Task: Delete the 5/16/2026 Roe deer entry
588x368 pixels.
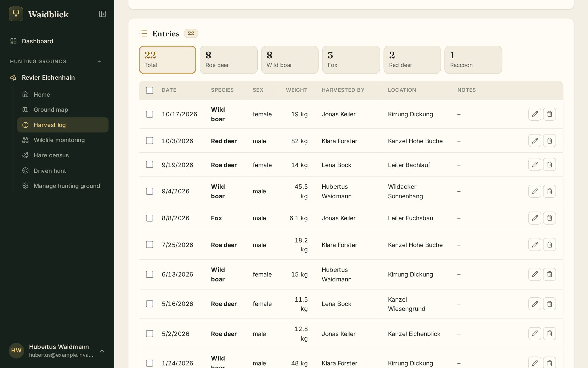Action: 549,304
